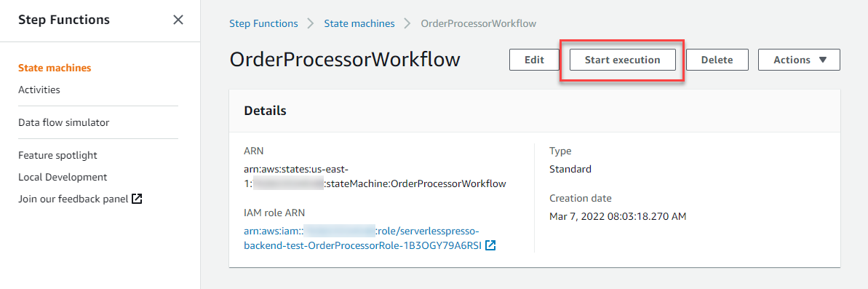The width and height of the screenshot is (868, 289).
Task: Click the Details section header
Action: pos(265,111)
